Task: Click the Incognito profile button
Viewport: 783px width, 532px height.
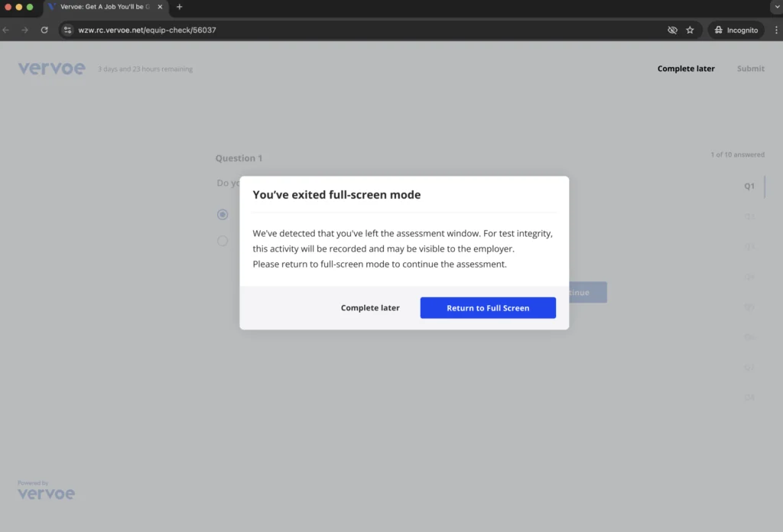Action: click(x=735, y=30)
